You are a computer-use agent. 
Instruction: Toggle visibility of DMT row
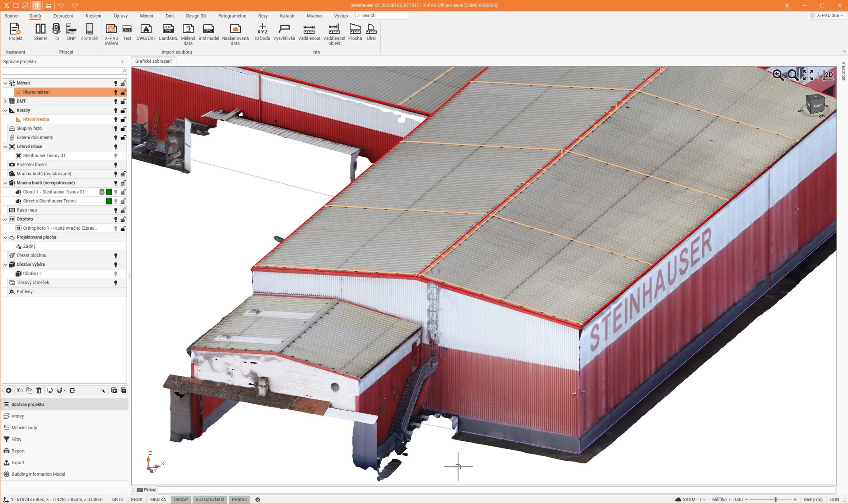coord(116,101)
